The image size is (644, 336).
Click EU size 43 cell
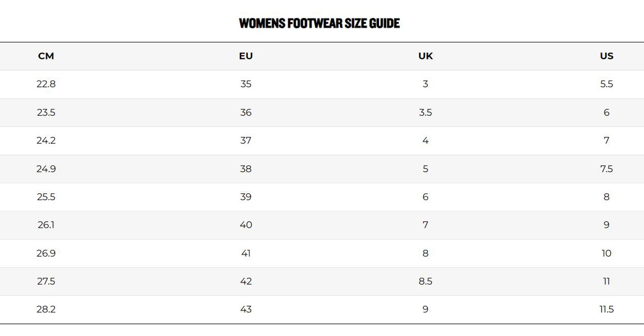(246, 310)
